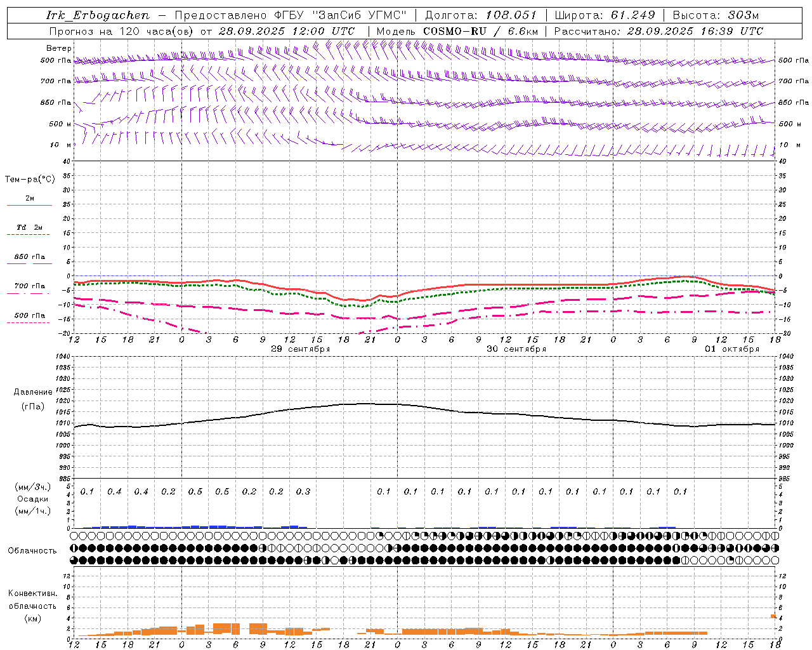Screen dimensions: 812x650
Task: Click the 500 гПа temperature legend entry
Action: coord(29,315)
